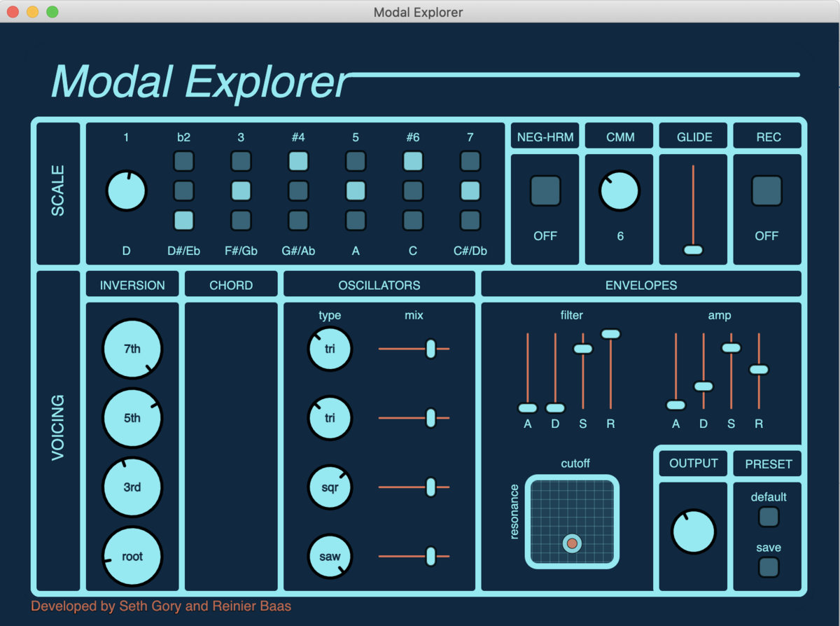The height and width of the screenshot is (626, 840).
Task: Toggle the middle button in the 3 column
Action: (x=241, y=190)
